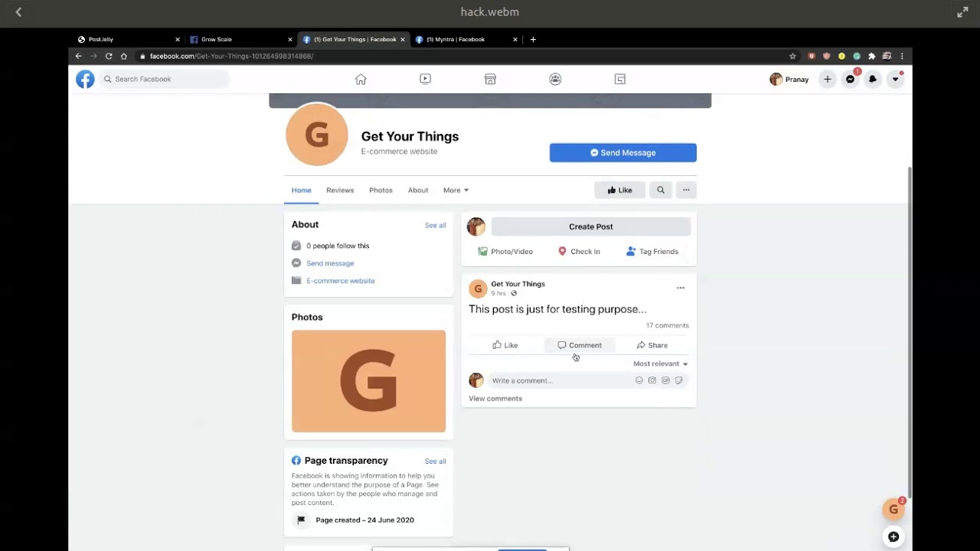Click the Facebook logo icon

coord(85,79)
